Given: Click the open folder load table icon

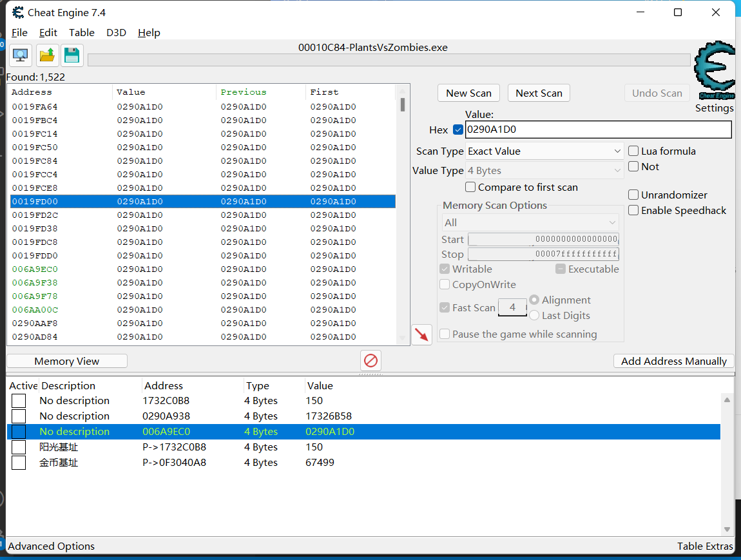Looking at the screenshot, I should (47, 55).
